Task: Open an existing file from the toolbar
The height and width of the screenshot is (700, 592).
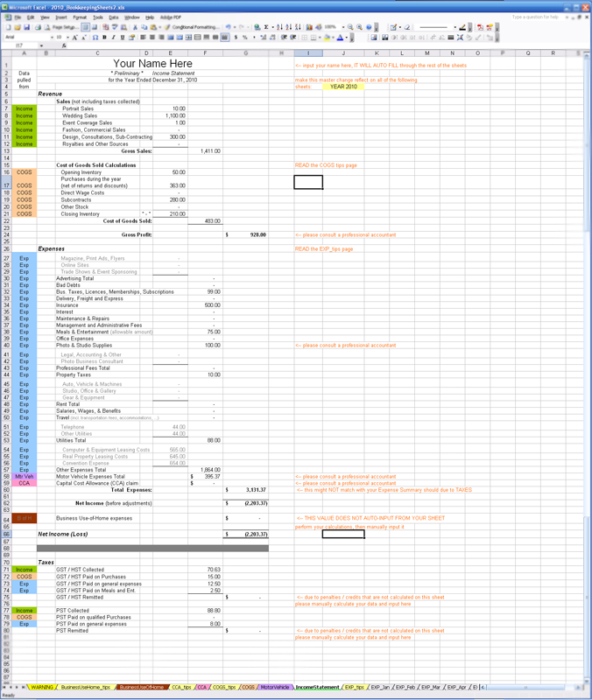Action: click(x=18, y=27)
